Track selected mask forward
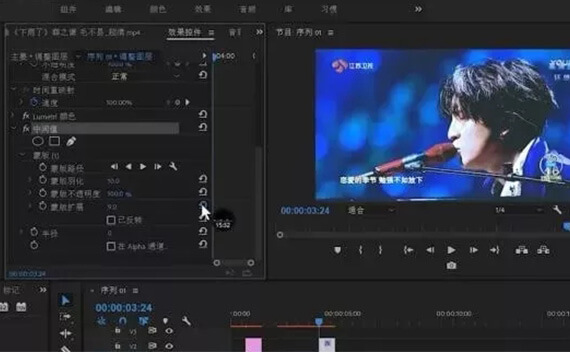 coord(143,167)
